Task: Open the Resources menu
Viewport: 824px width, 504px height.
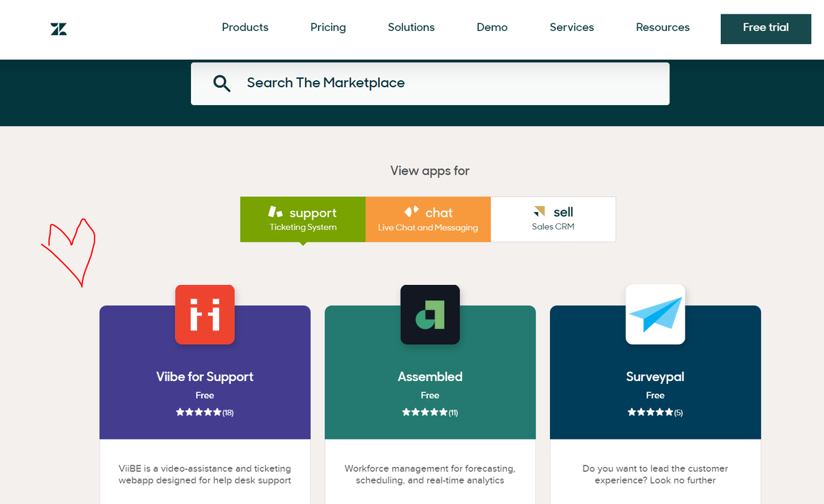Action: [663, 27]
